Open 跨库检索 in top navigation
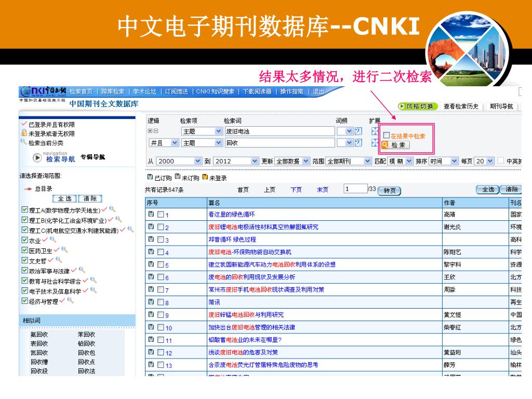The width and height of the screenshot is (532, 399). [x=113, y=91]
